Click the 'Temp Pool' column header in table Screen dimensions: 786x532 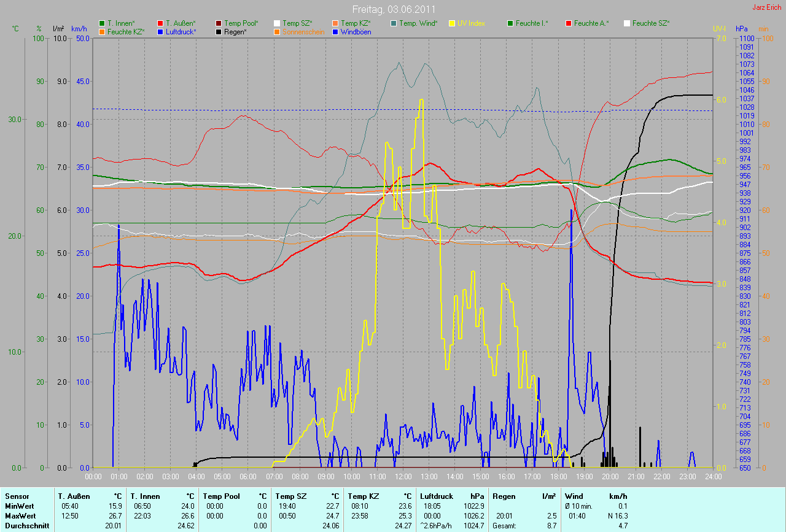(221, 496)
